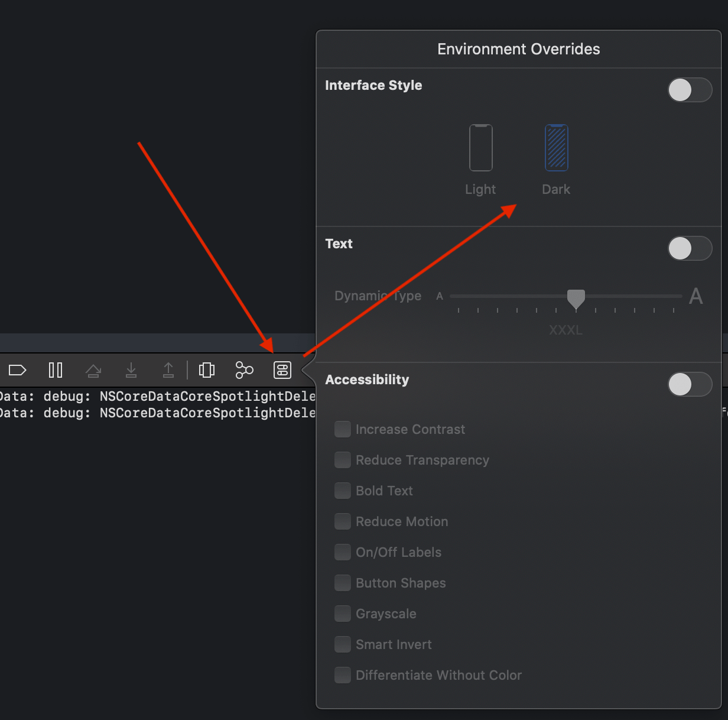Image resolution: width=728 pixels, height=720 pixels.
Task: Open Debug Memory Graph
Action: [244, 371]
